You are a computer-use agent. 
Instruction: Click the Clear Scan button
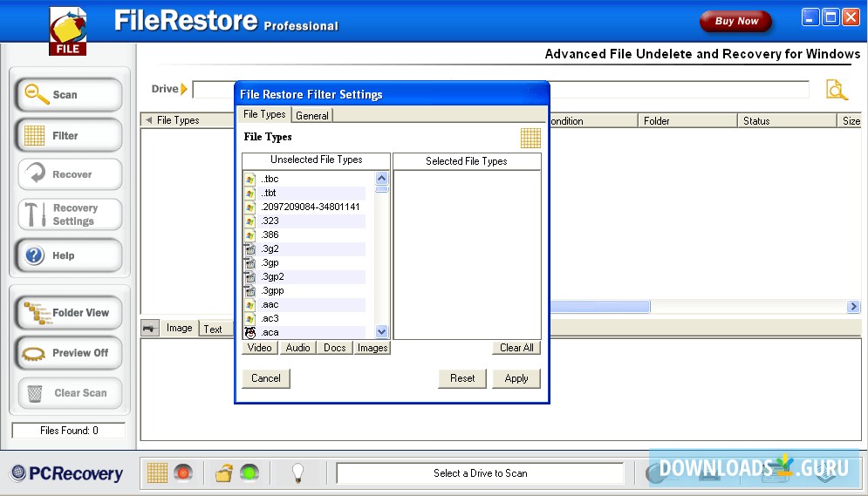[69, 393]
